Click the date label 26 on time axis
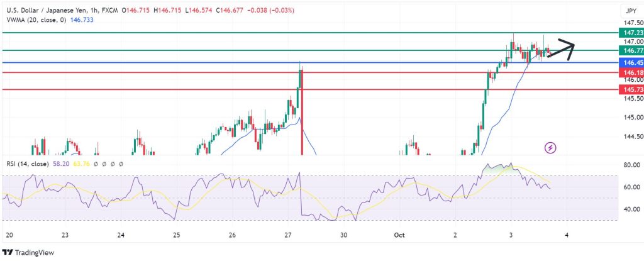This screenshot has height=261, width=644. (232, 235)
